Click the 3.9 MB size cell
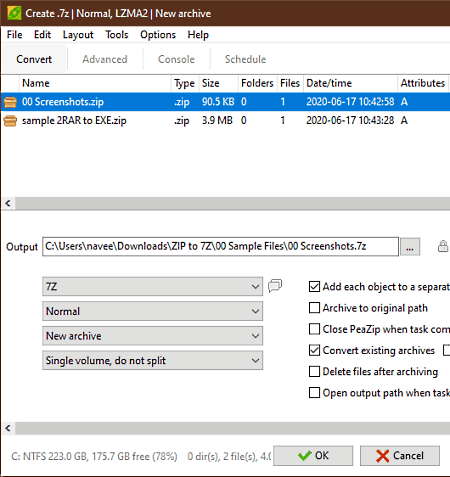450x477 pixels. pyautogui.click(x=217, y=120)
